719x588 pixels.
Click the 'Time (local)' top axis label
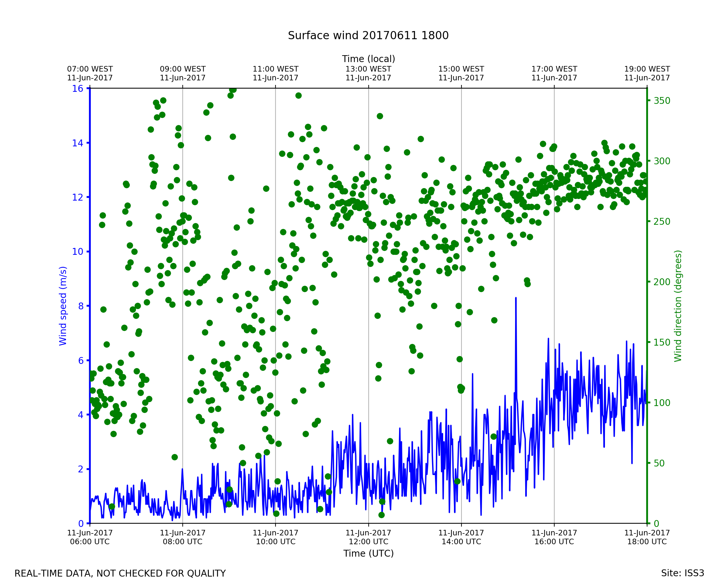click(368, 59)
